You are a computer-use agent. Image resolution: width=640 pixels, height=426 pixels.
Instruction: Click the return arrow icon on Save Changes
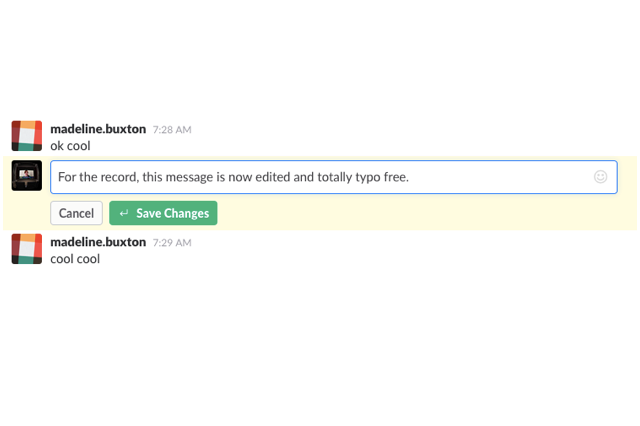click(124, 213)
